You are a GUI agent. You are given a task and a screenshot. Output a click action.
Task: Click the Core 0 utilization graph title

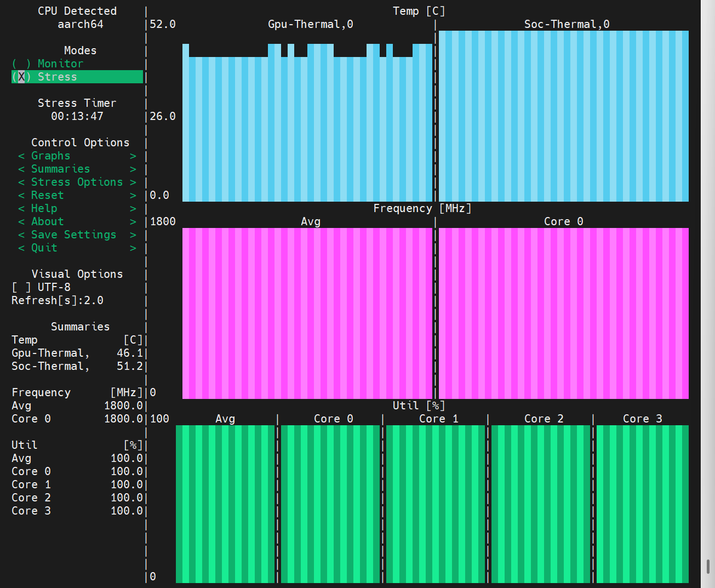pyautogui.click(x=334, y=419)
